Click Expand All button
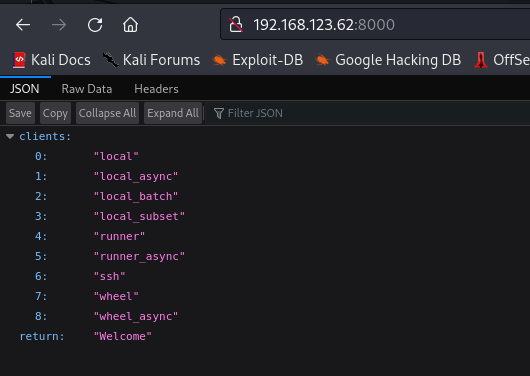 [173, 113]
